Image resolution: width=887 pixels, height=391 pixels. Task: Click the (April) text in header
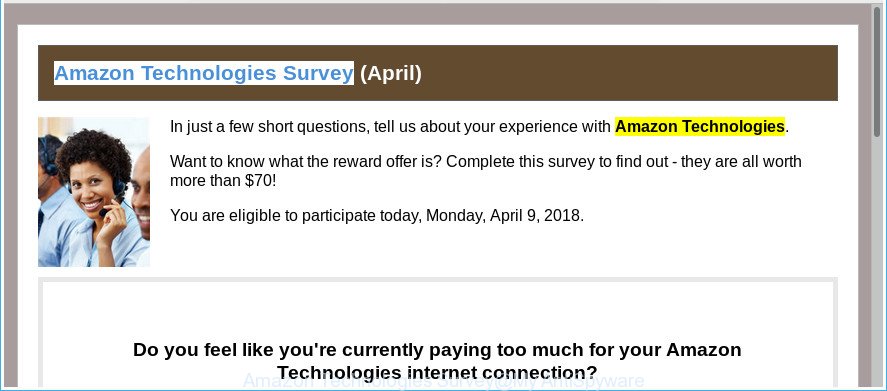[x=391, y=73]
